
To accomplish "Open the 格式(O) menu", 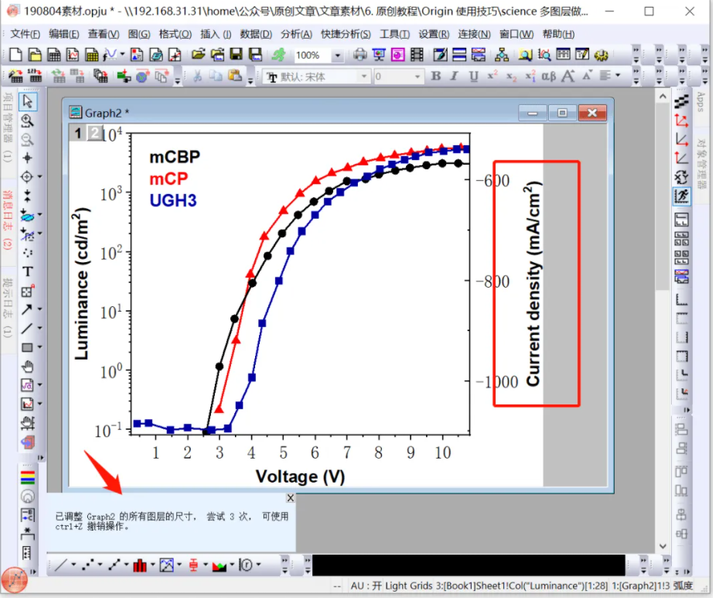I will [175, 33].
